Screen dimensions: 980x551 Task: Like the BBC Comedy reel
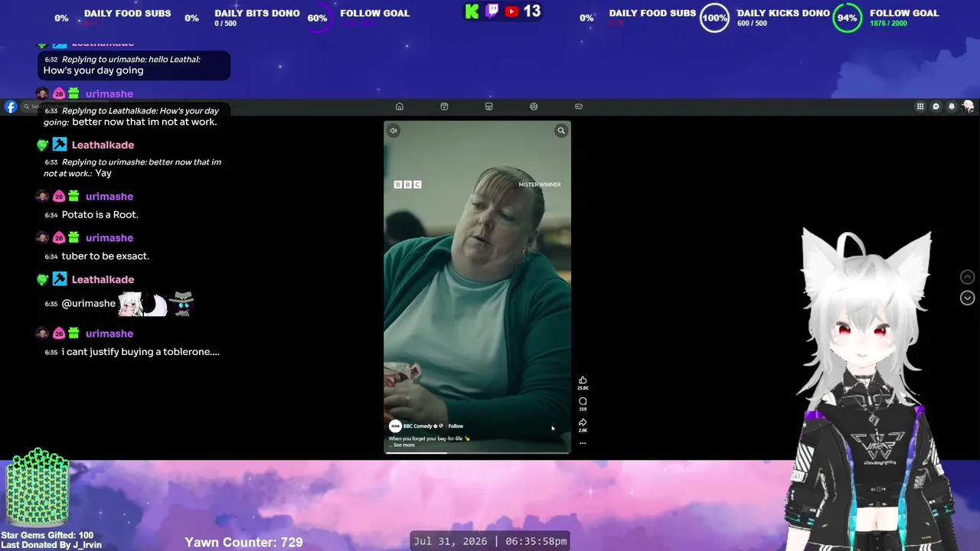[583, 380]
